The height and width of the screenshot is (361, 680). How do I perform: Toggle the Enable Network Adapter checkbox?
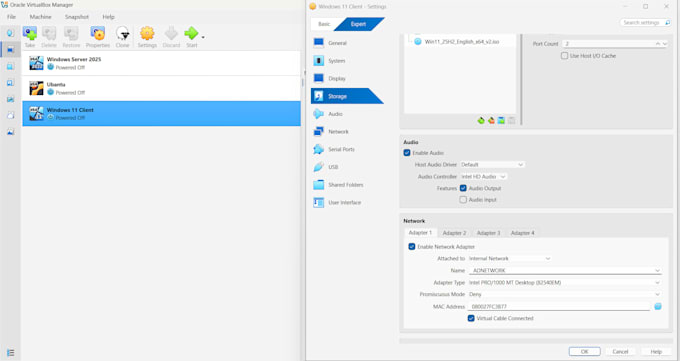(412, 246)
